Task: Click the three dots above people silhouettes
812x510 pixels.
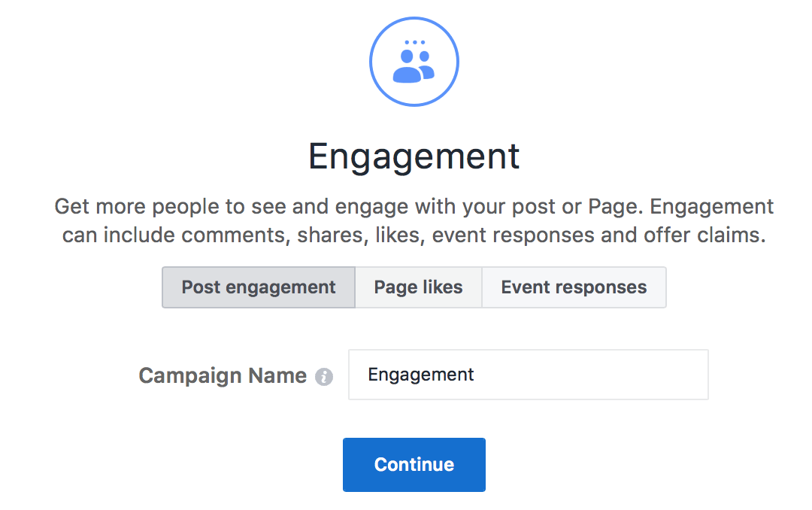Action: point(415,42)
